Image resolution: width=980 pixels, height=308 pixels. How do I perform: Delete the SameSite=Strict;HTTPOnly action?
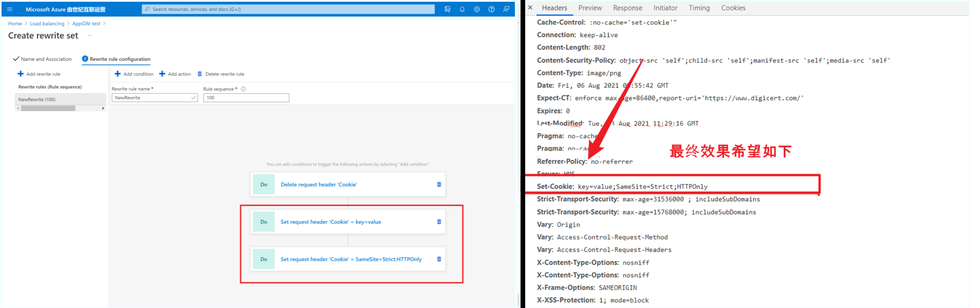(439, 259)
